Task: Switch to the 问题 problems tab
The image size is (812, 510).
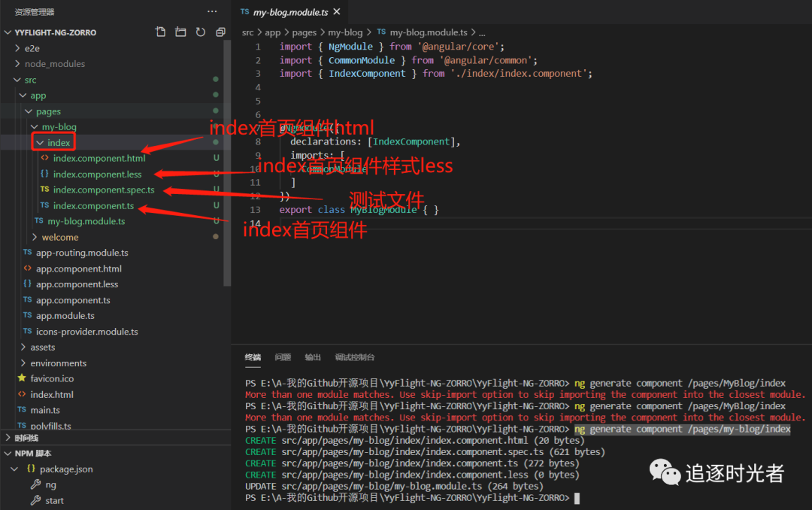Action: click(x=283, y=357)
